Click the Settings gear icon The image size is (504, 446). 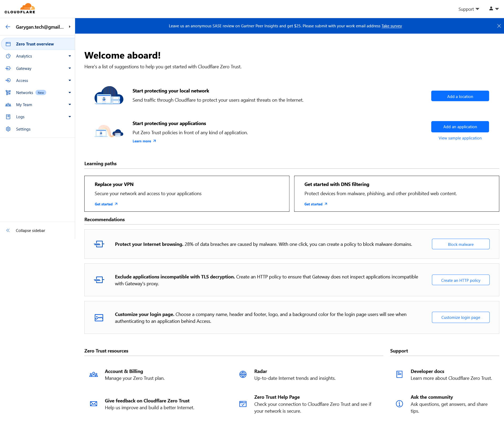tap(8, 129)
